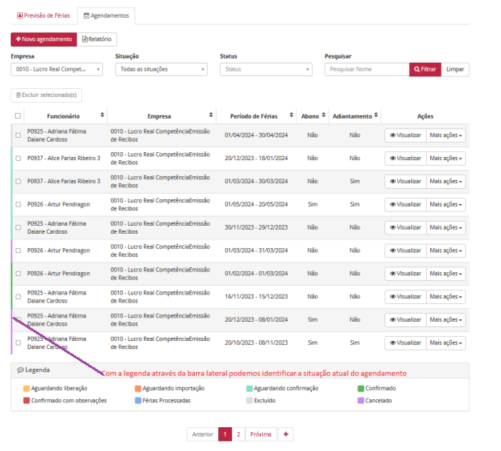Toggle the select-all checkbox in table header
Image resolution: width=501 pixels, height=451 pixels.
18,116
